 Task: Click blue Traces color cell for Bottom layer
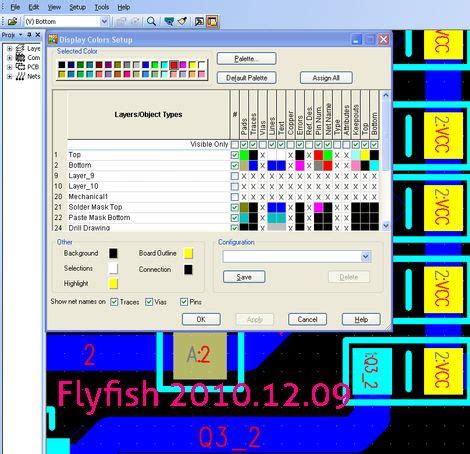click(253, 166)
